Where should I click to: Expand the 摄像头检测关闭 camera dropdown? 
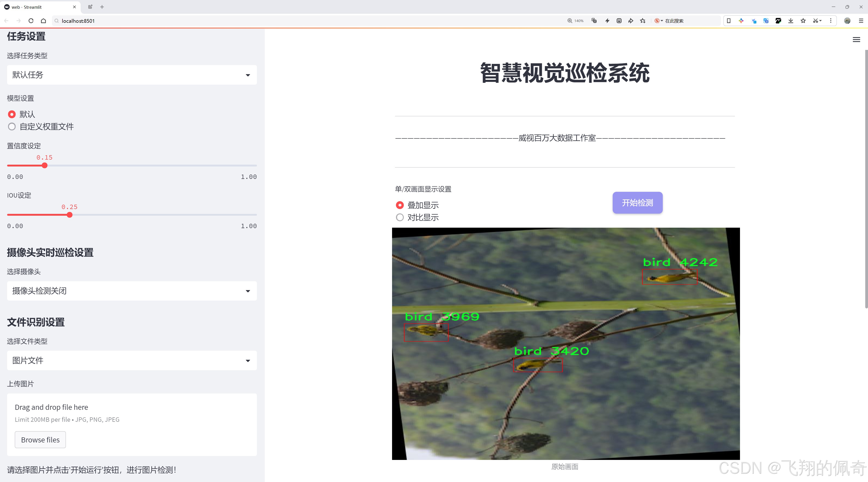(132, 290)
